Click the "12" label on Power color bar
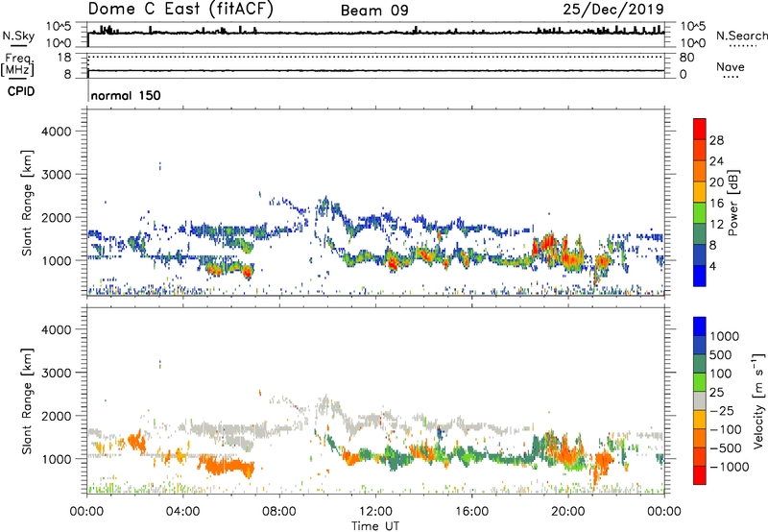Screen dimensions: 768x532 716,225
